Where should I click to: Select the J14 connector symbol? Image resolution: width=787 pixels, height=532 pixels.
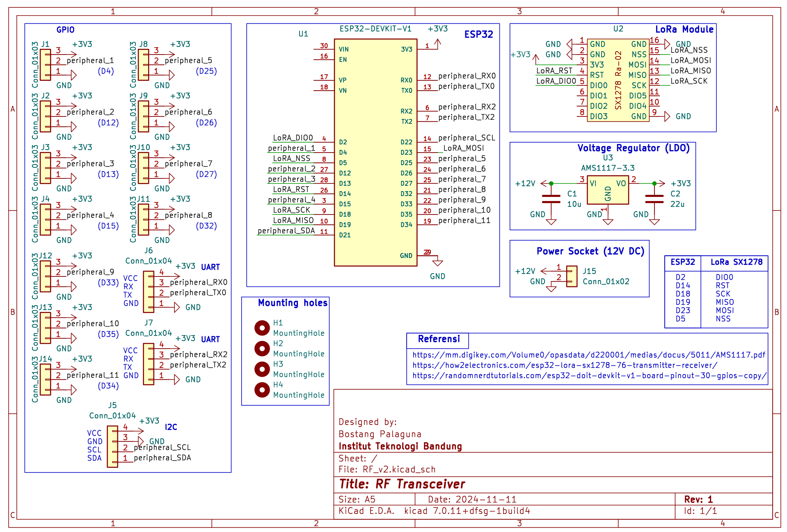pyautogui.click(x=46, y=379)
